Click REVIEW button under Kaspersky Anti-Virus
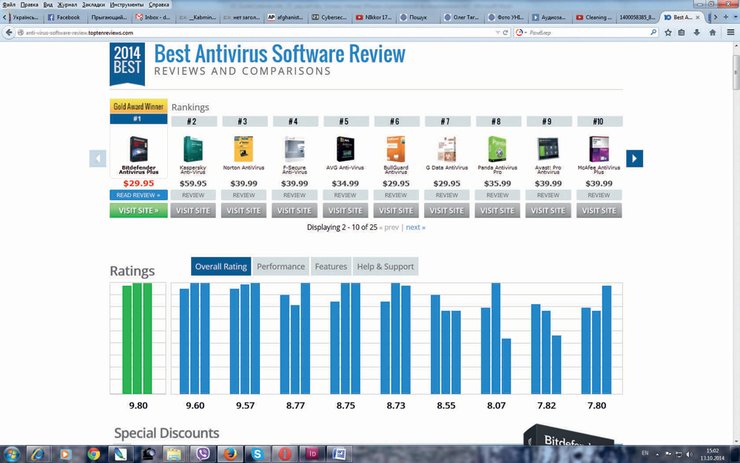740x463 pixels. [192, 195]
